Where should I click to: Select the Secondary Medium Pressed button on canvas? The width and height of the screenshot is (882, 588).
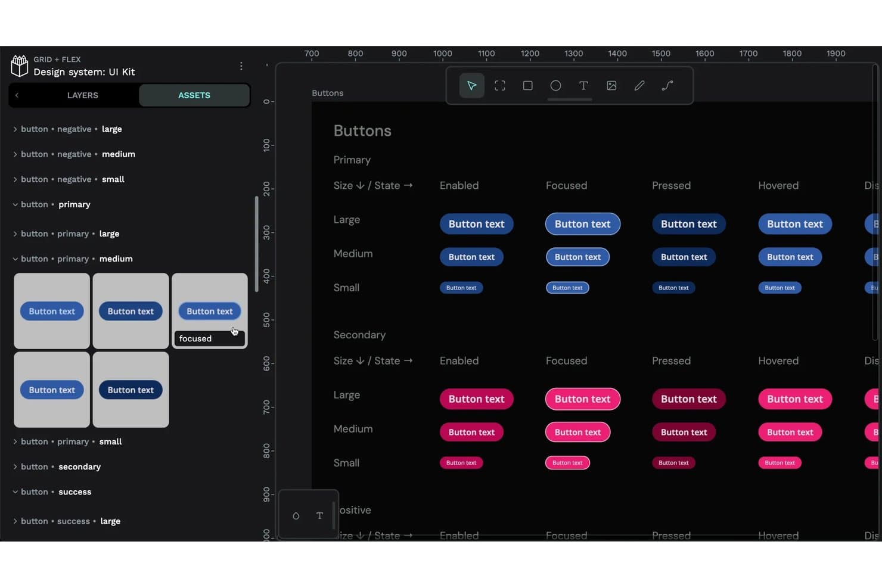pyautogui.click(x=684, y=432)
